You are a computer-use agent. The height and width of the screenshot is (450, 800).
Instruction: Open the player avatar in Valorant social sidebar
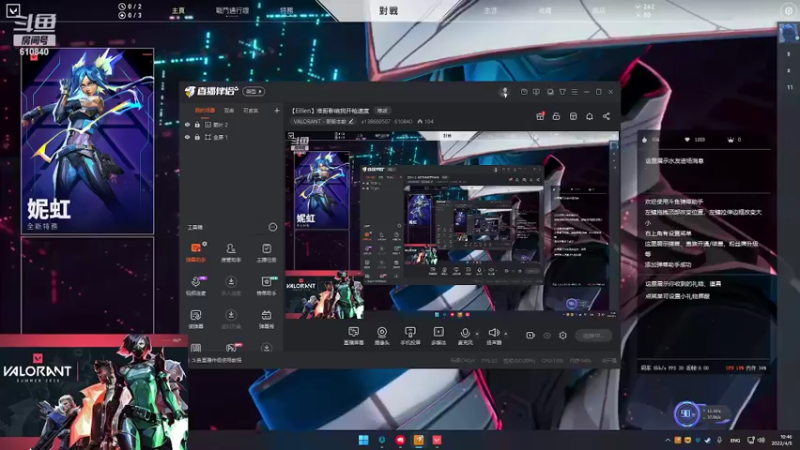click(788, 33)
